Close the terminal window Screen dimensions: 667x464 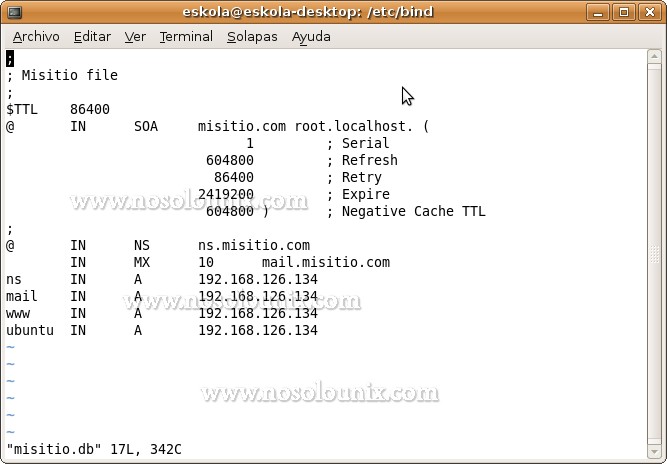[x=650, y=12]
